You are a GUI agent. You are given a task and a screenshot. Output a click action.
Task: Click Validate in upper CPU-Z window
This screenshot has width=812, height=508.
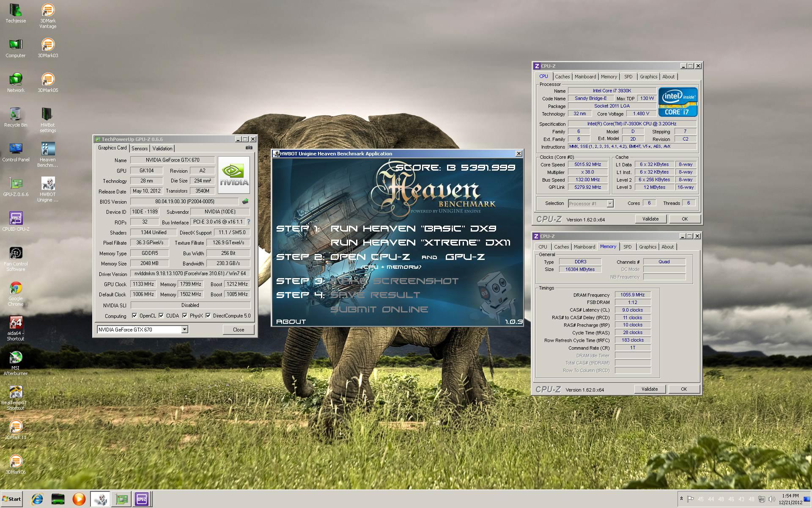pos(650,219)
